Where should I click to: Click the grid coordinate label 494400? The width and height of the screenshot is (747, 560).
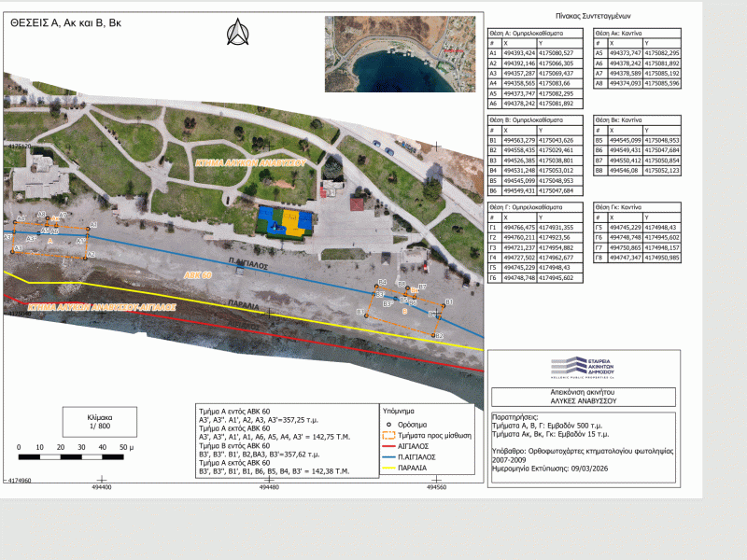[102, 487]
